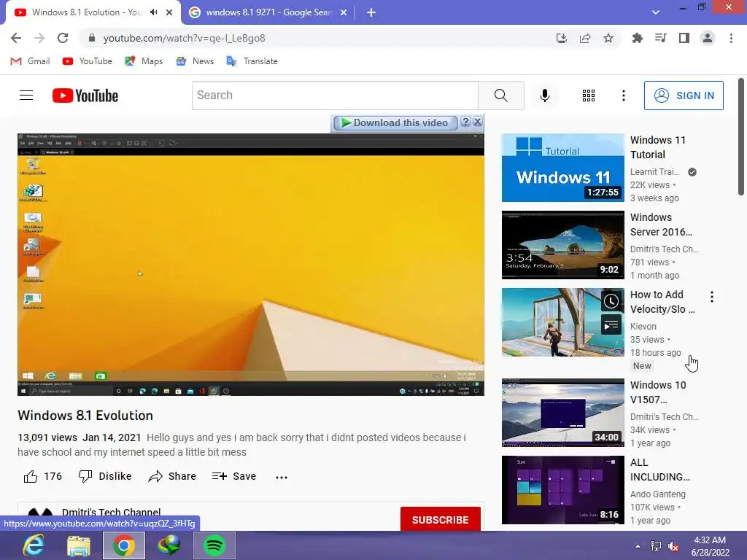Open the media controls icon in Chrome toolbar
Image resolution: width=747 pixels, height=560 pixels.
661,38
